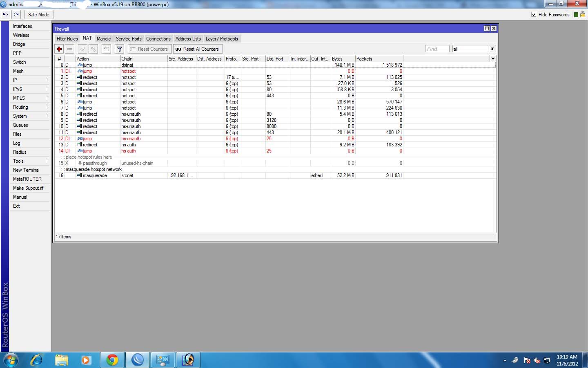Screen dimensions: 588x368
Task: Open the column selector arrow above the table
Action: tap(493, 59)
